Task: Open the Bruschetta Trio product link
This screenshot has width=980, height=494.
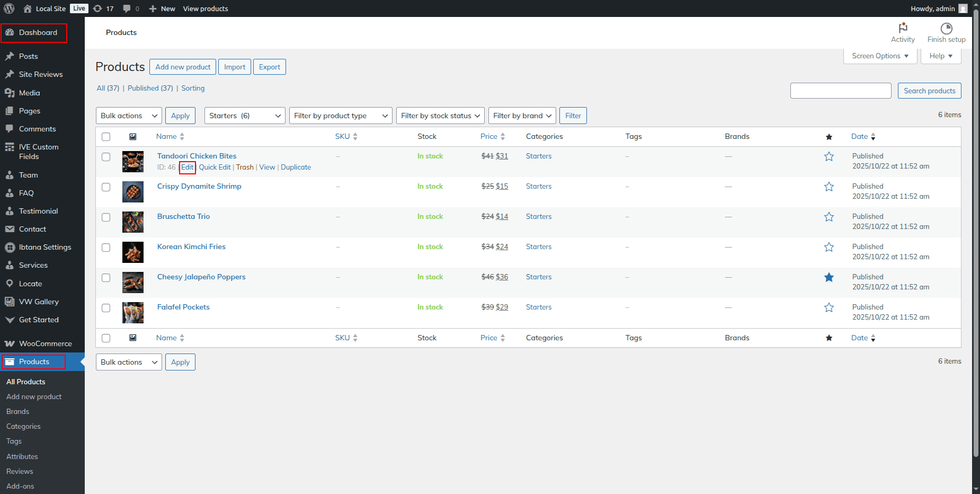Action: coord(183,216)
